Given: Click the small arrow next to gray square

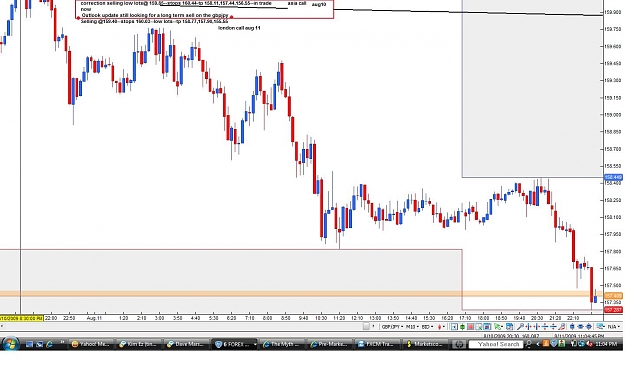Looking at the screenshot, I should (x=373, y=326).
